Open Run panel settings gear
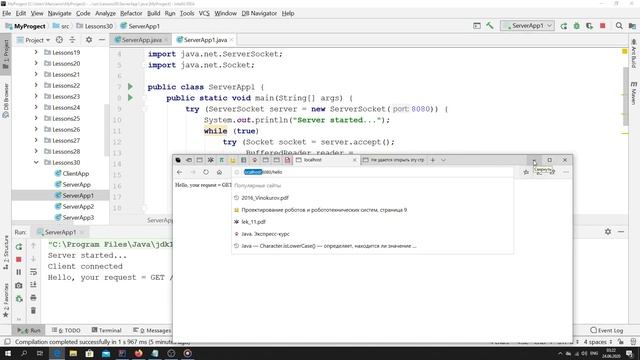The image size is (640, 360). (x=608, y=232)
